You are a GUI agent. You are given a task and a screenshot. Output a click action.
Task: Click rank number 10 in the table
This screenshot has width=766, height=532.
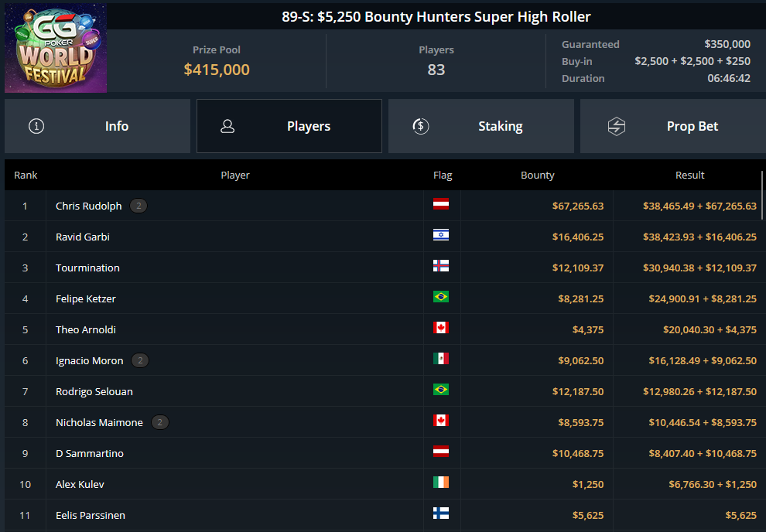coord(25,484)
